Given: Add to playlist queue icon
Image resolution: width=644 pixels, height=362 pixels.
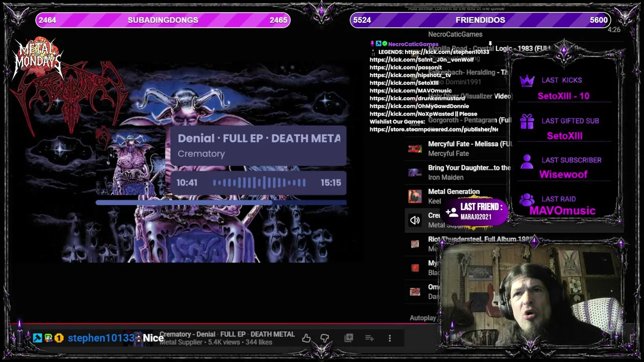Looking at the screenshot, I should [x=369, y=338].
